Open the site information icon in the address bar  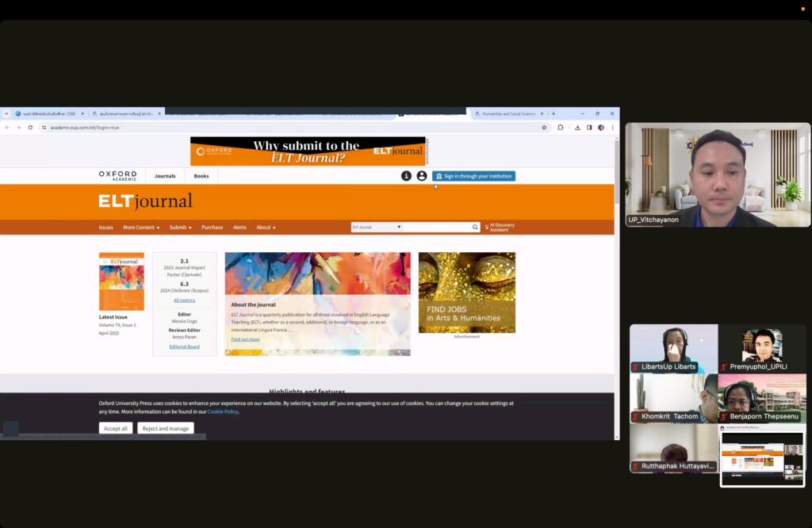coord(44,128)
